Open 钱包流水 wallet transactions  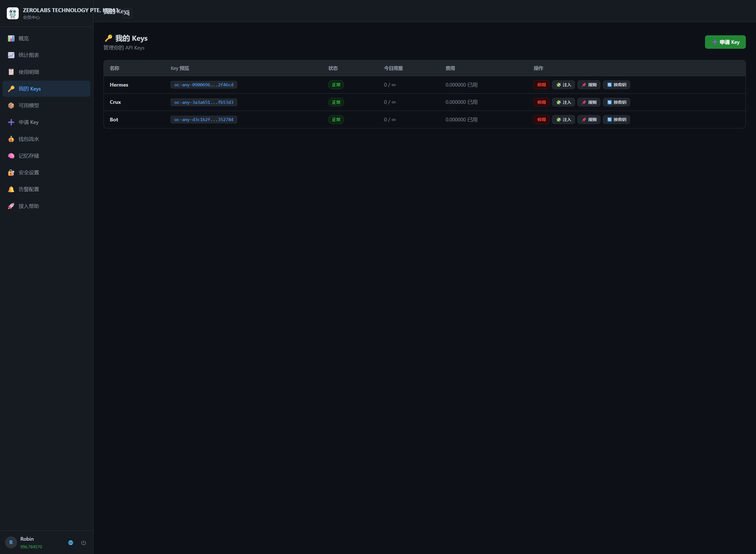[47, 139]
